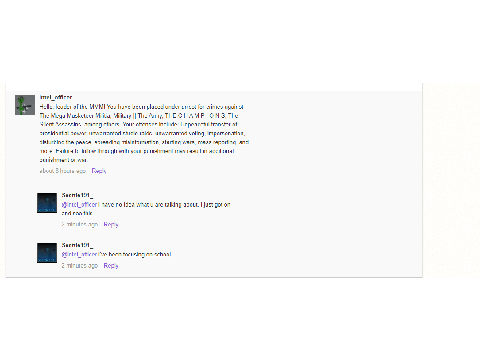Click the username above the "no idea" reply
480x360 pixels.
coord(77,195)
